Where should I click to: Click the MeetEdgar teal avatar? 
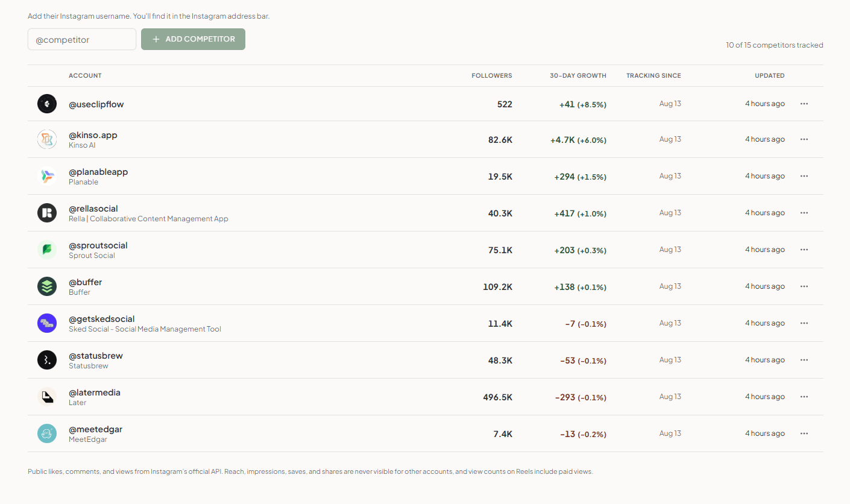click(47, 433)
